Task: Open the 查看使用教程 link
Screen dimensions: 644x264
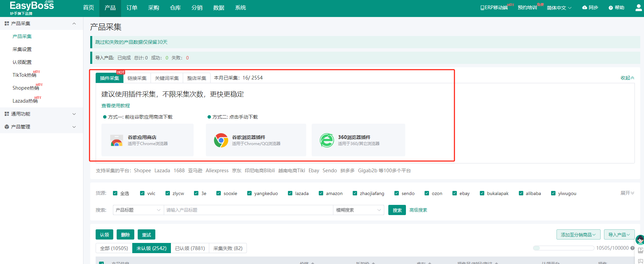Action: [116, 106]
